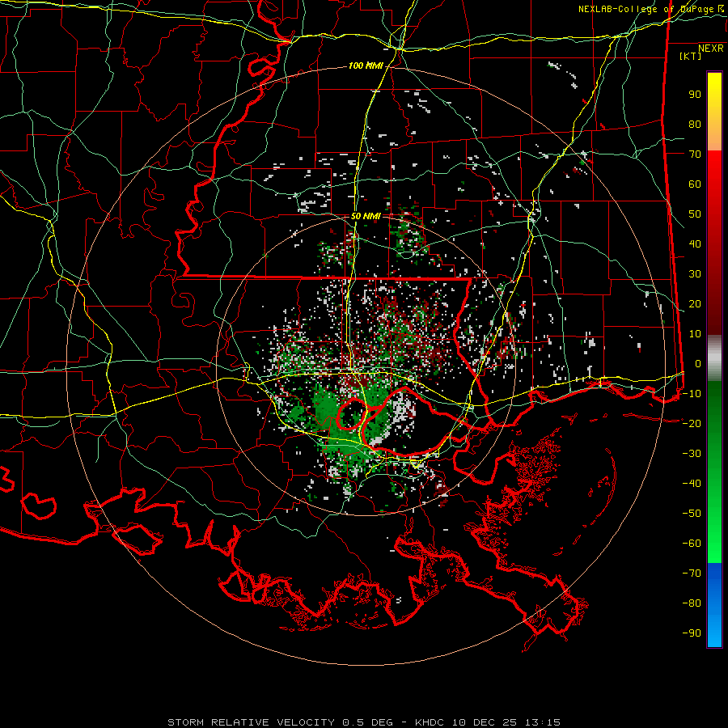Click the "50 NMI" range ring label
Screen dimensions: 728x728
click(366, 216)
